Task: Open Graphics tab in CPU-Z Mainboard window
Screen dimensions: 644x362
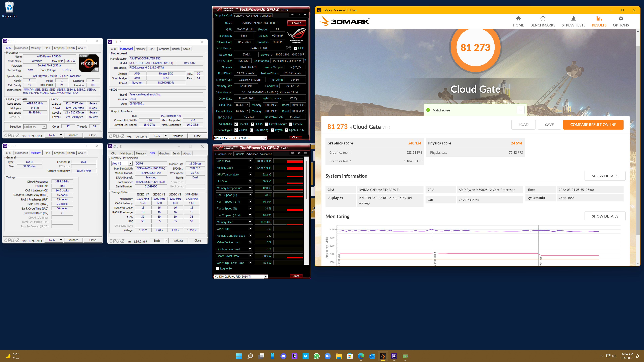Action: [x=164, y=49]
